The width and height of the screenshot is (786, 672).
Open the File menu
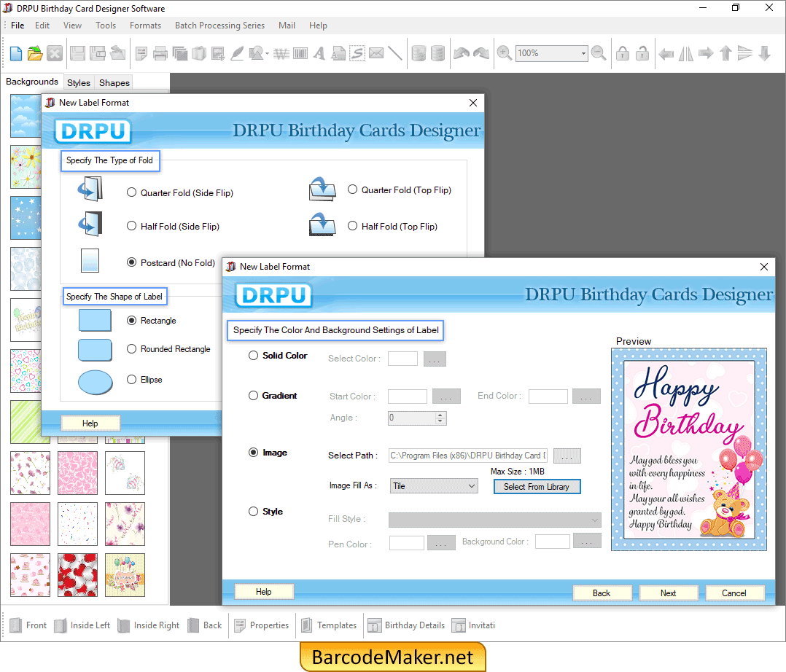[x=17, y=25]
